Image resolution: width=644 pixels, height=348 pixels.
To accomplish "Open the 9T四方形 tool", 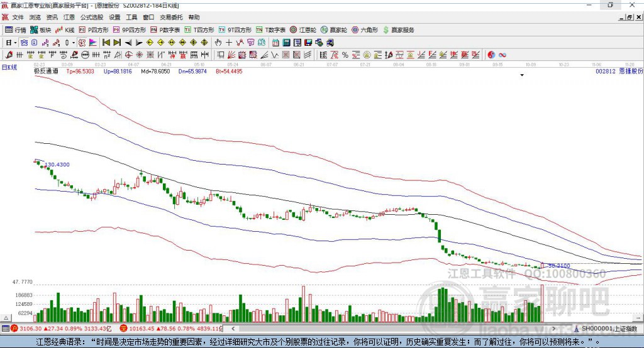I will (235, 30).
